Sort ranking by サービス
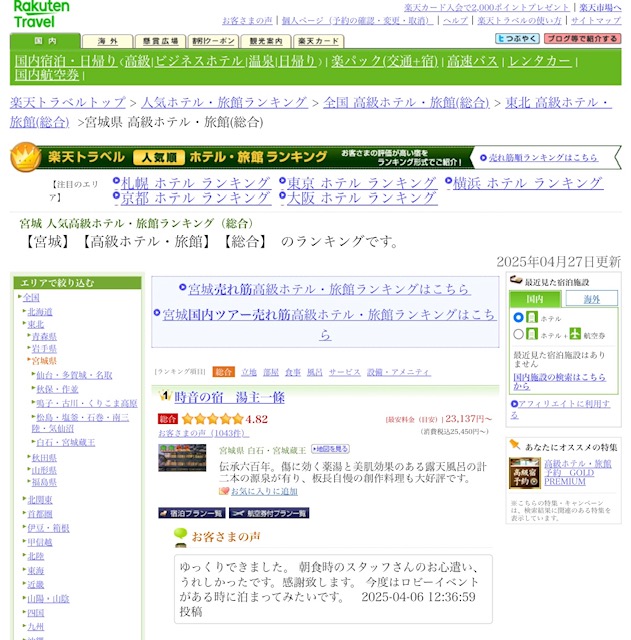Image resolution: width=631 pixels, height=640 pixels. click(344, 372)
